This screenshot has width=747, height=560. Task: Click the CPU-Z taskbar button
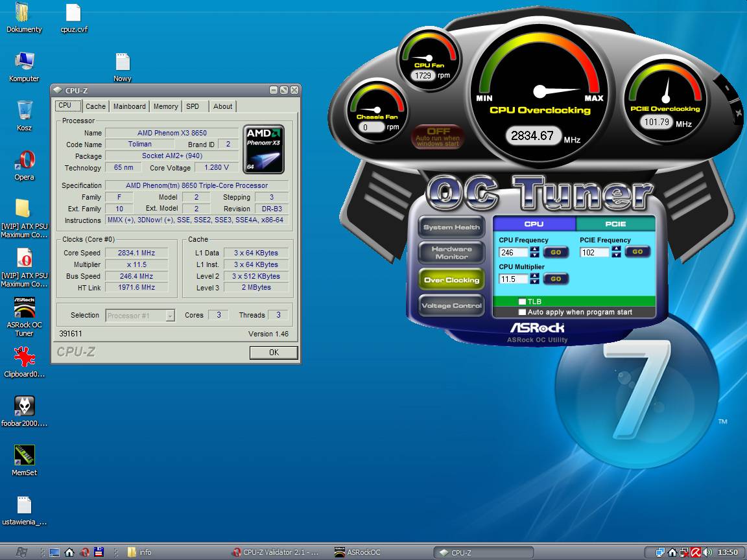coord(483,552)
